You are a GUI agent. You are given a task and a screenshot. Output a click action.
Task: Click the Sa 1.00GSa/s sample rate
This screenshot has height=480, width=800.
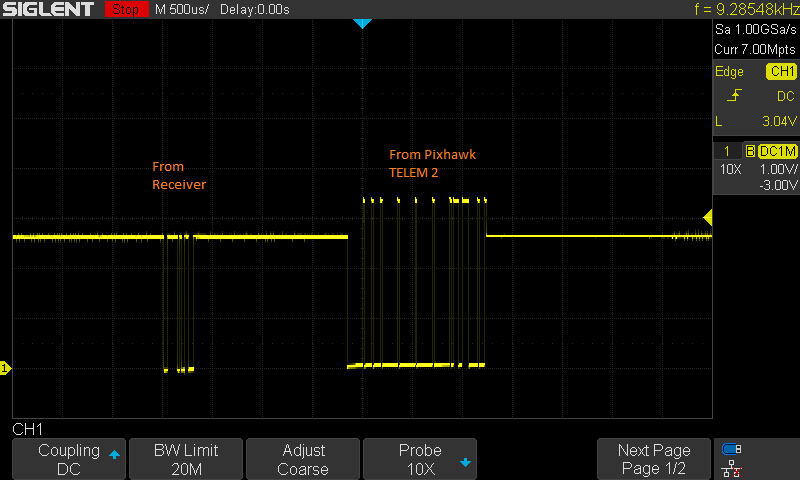755,30
